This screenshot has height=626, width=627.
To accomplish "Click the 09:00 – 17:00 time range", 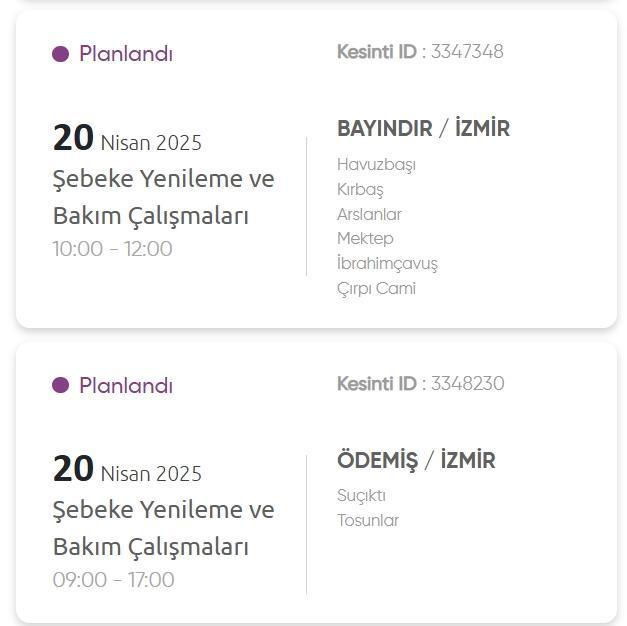I will 113,580.
